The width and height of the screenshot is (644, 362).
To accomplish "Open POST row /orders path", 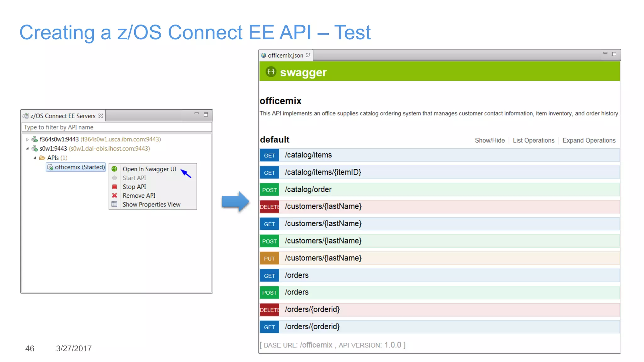I will coord(297,292).
